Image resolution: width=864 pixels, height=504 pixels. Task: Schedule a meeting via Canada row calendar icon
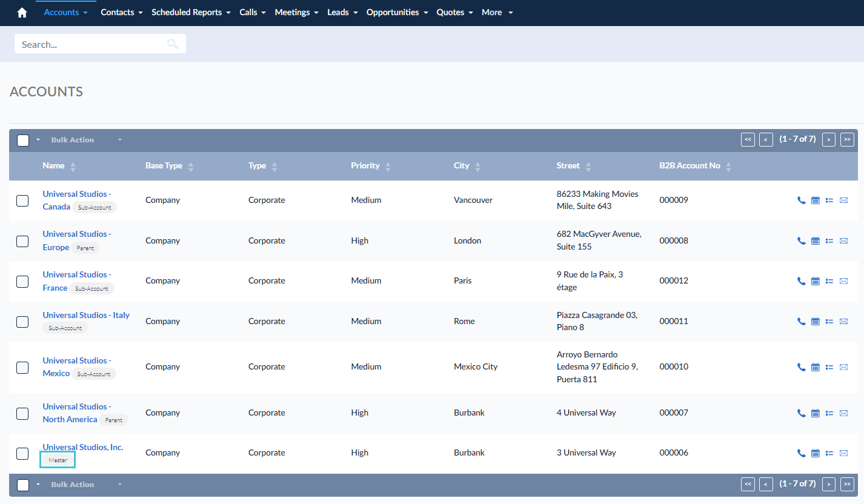[x=815, y=201]
